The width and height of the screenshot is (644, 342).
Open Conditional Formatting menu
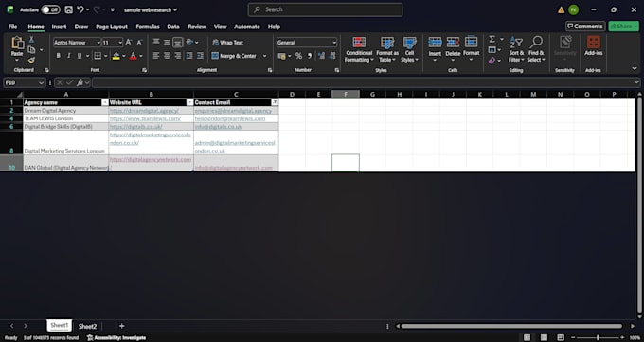pos(359,49)
